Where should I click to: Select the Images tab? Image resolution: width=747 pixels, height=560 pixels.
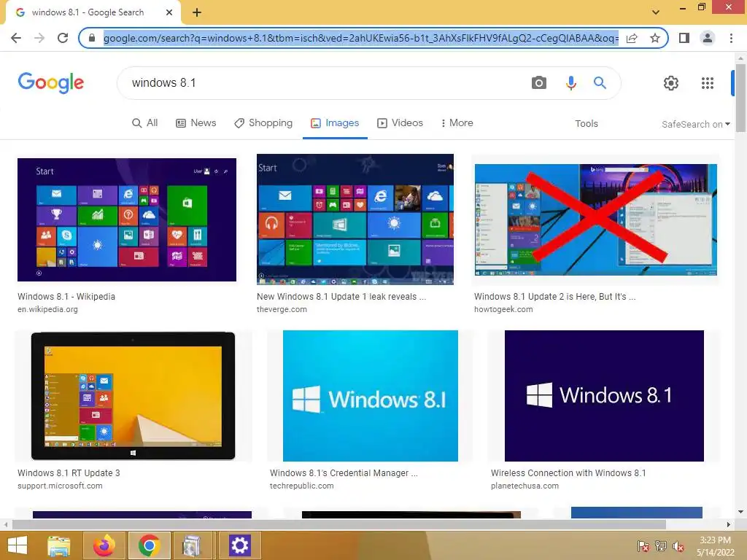tap(335, 122)
